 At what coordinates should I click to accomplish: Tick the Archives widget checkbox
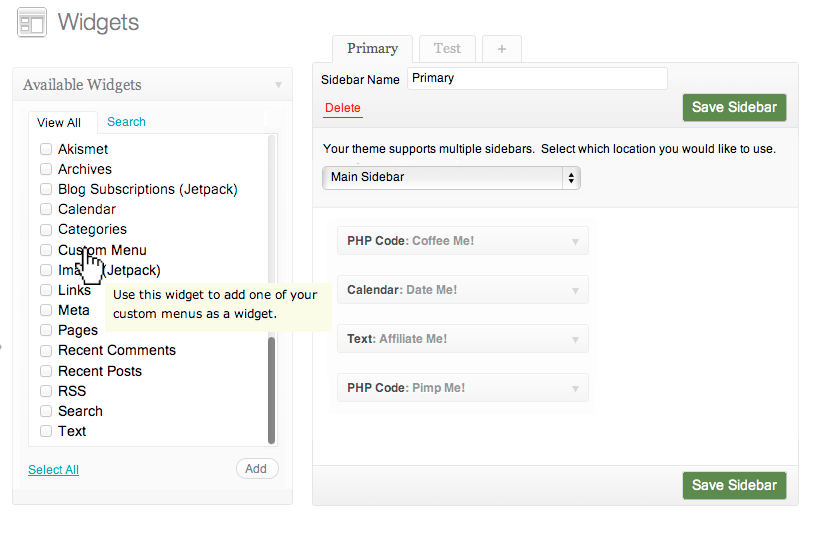46,169
